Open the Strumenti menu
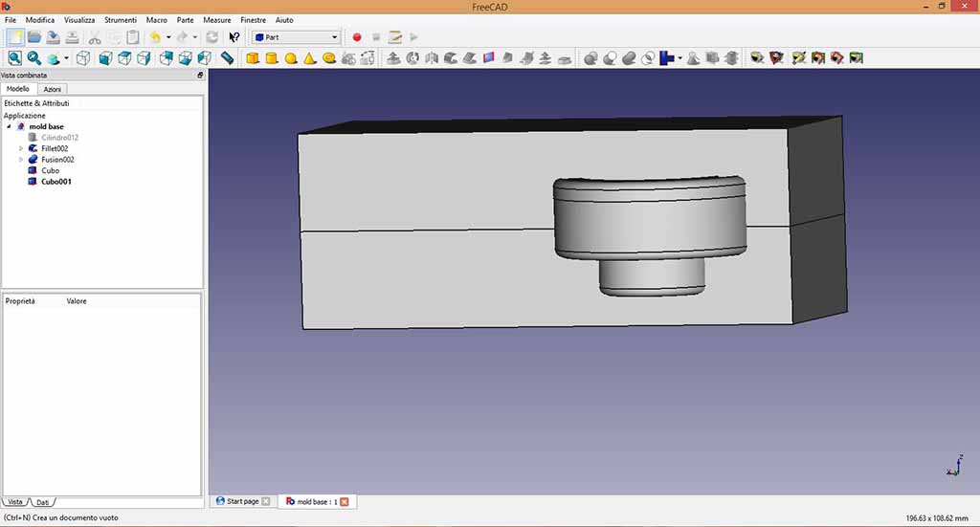This screenshot has width=980, height=527. pos(121,20)
